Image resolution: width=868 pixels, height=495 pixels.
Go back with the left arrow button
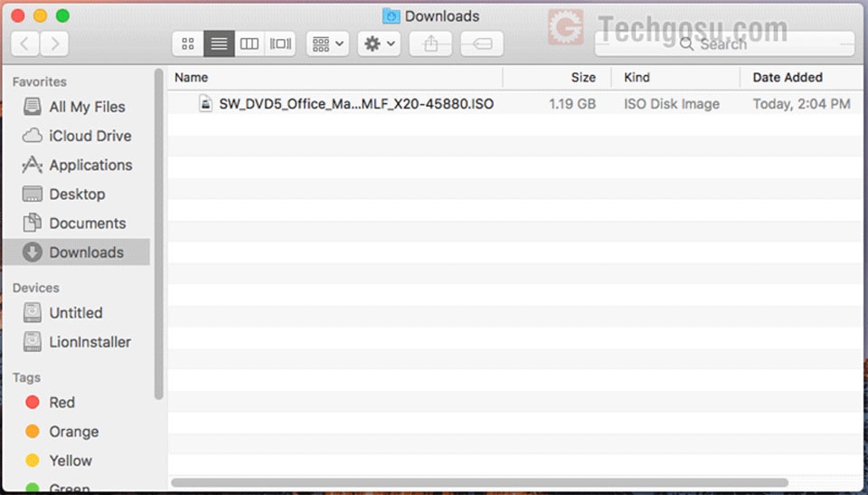(x=25, y=43)
